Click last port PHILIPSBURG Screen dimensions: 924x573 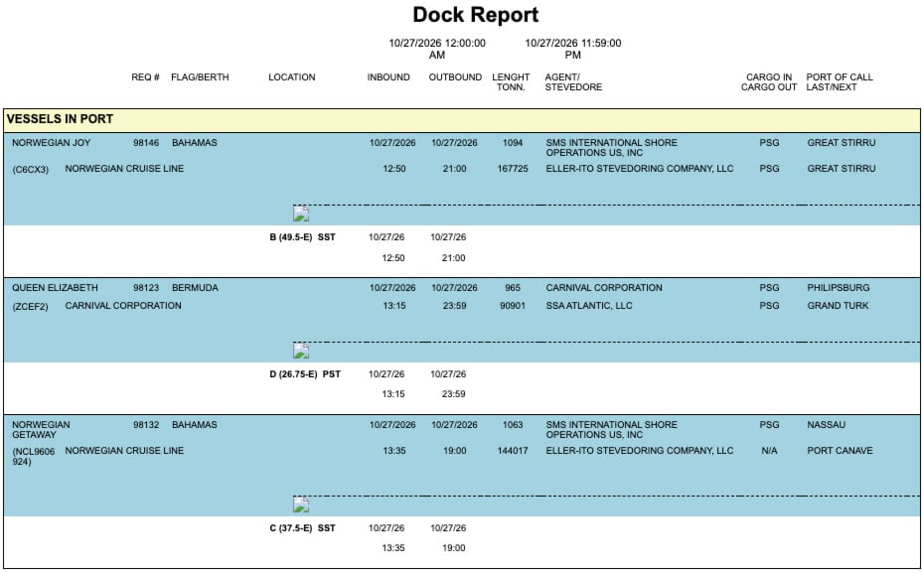pos(839,288)
